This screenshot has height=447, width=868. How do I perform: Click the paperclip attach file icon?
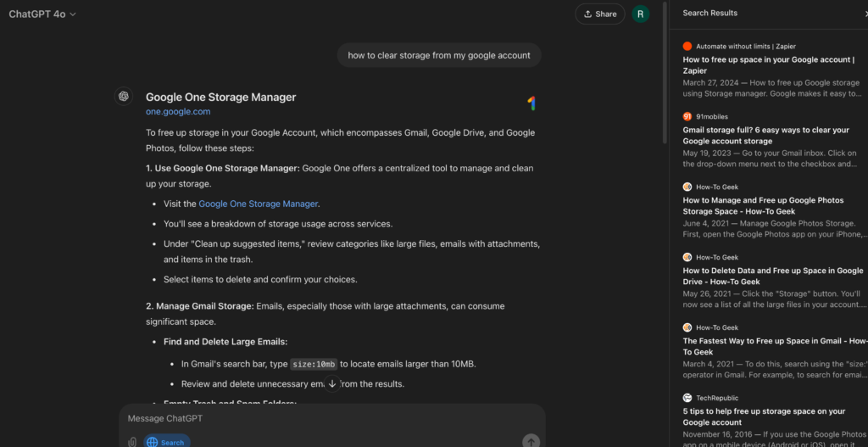(132, 442)
